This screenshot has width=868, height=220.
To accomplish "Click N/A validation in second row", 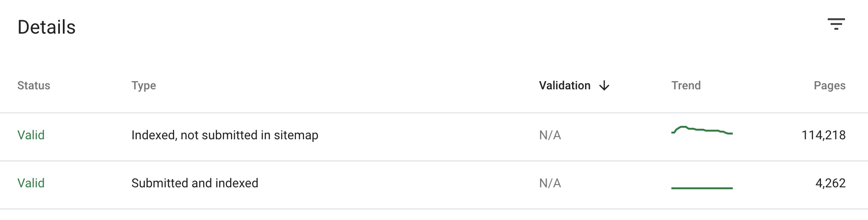I will click(550, 183).
